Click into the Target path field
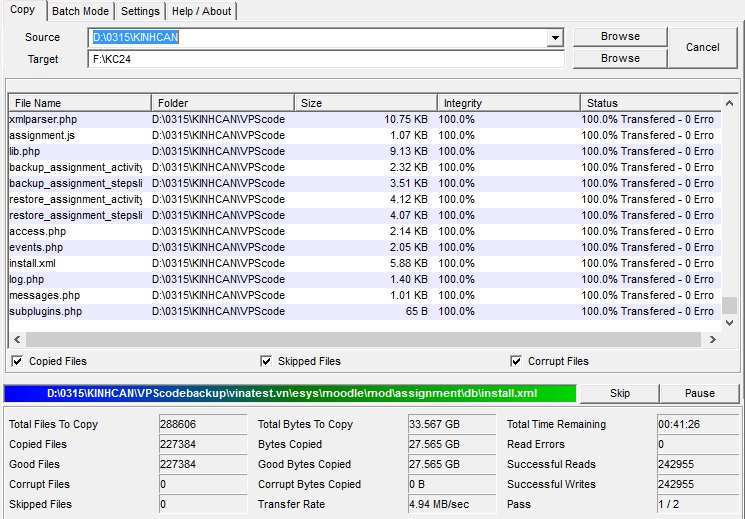 [325, 59]
